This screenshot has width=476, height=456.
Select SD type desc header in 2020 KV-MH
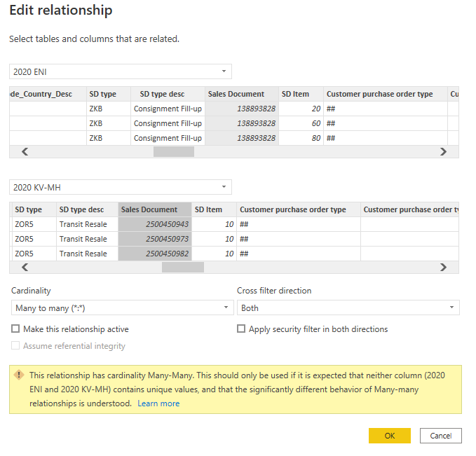87,209
